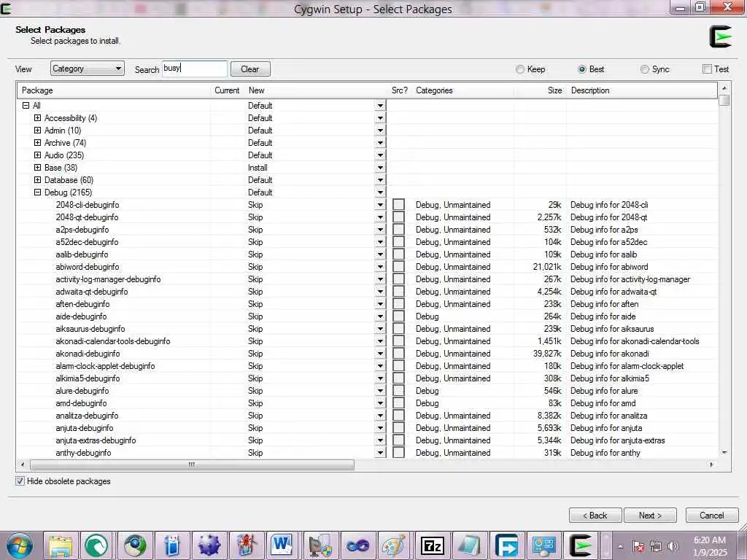
Task: Open the green swirl app on taskbar
Action: pyautogui.click(x=98, y=545)
